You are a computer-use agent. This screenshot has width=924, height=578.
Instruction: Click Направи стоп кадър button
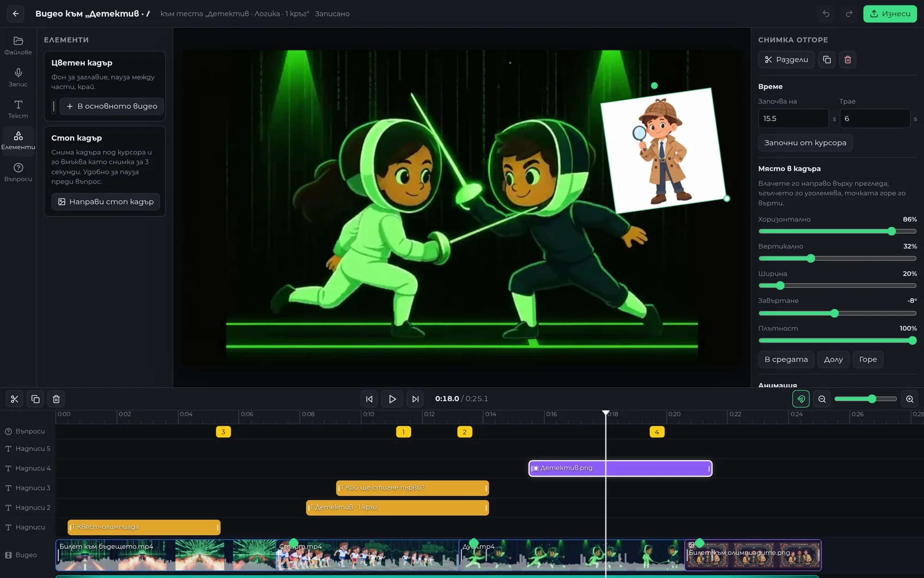106,202
